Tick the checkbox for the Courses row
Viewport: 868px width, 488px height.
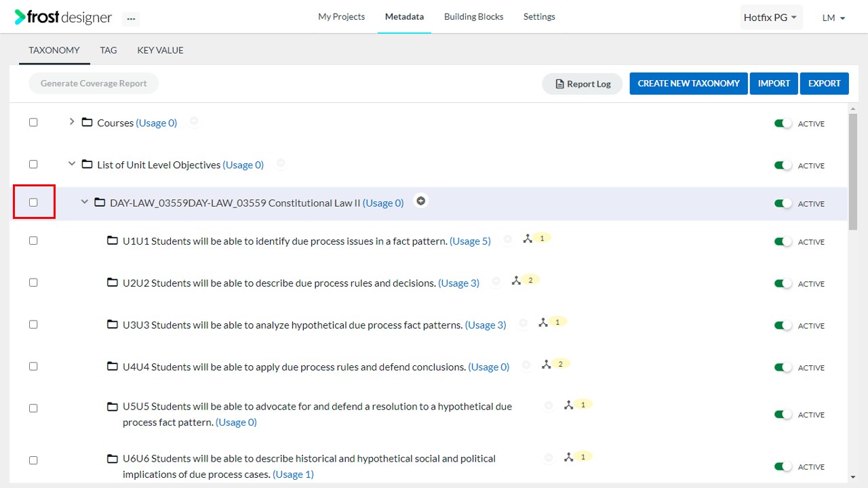click(x=33, y=123)
